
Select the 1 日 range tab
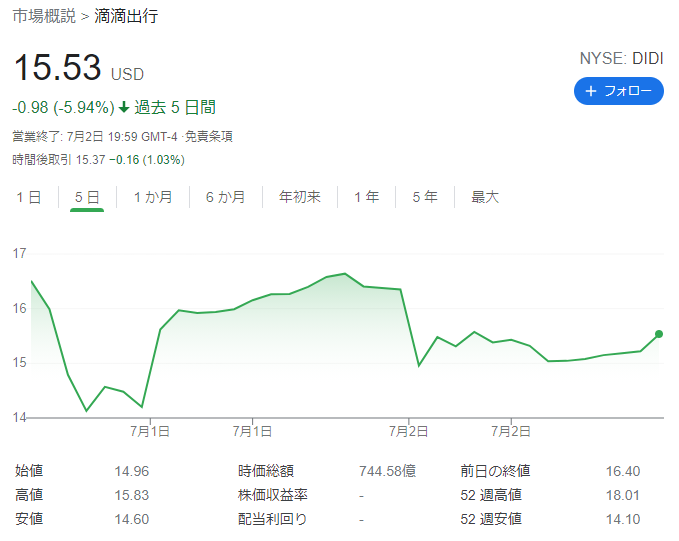point(29,198)
